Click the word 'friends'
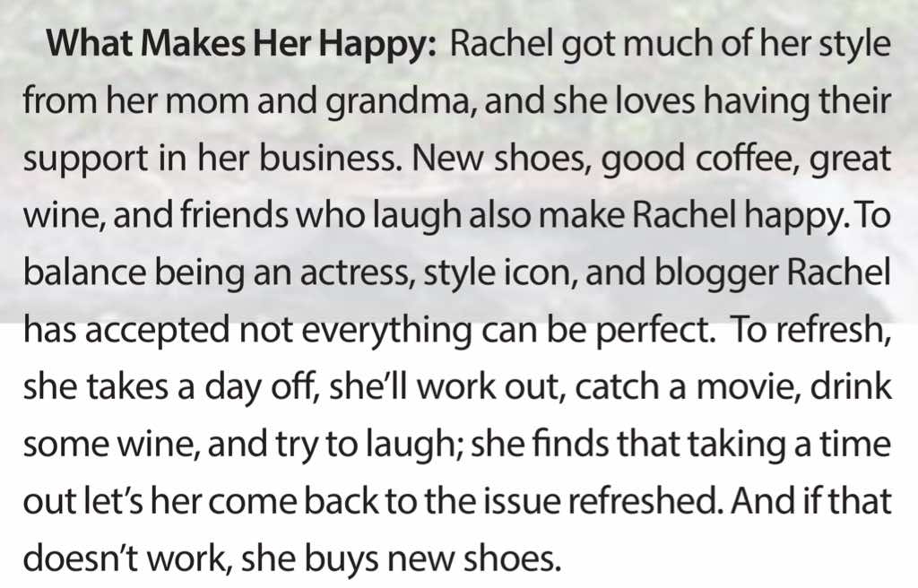 pos(234,215)
